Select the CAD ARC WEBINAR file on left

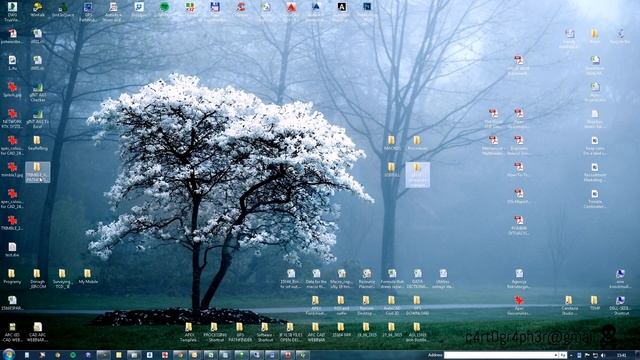coord(38,332)
